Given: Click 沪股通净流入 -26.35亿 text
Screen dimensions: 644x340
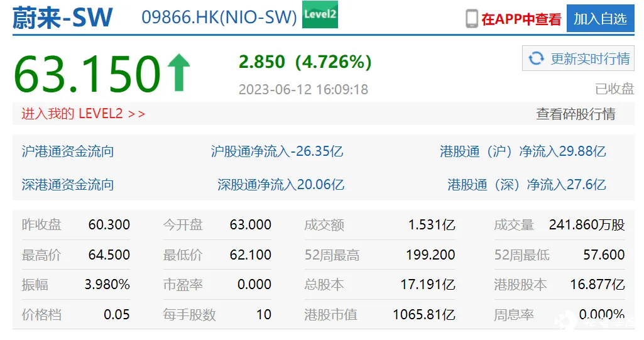Looking at the screenshot, I should tap(277, 151).
